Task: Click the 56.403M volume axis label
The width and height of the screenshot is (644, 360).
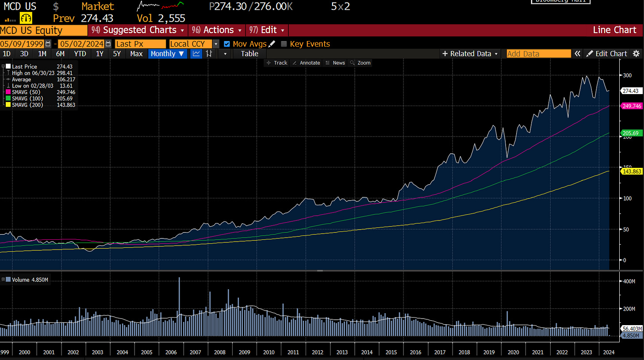Action: coord(631,329)
